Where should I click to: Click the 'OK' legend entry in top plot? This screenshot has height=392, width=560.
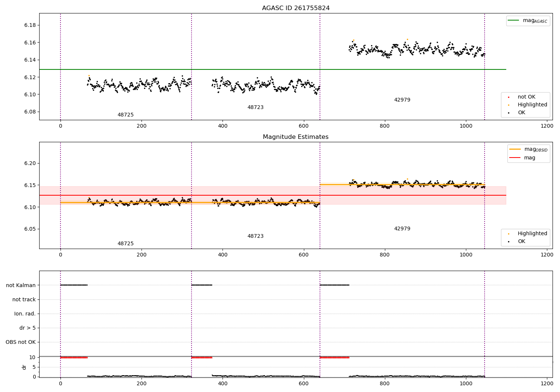[x=521, y=113]
